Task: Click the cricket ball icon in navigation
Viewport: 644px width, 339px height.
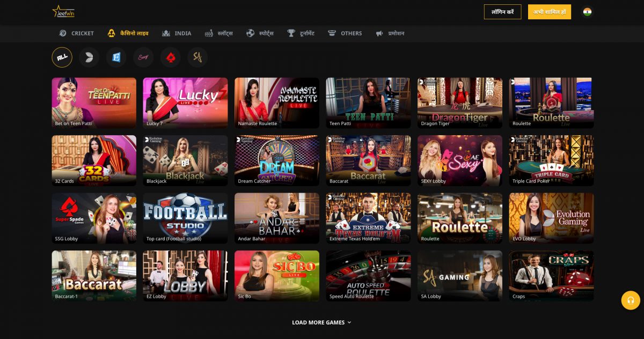Action: tap(63, 33)
